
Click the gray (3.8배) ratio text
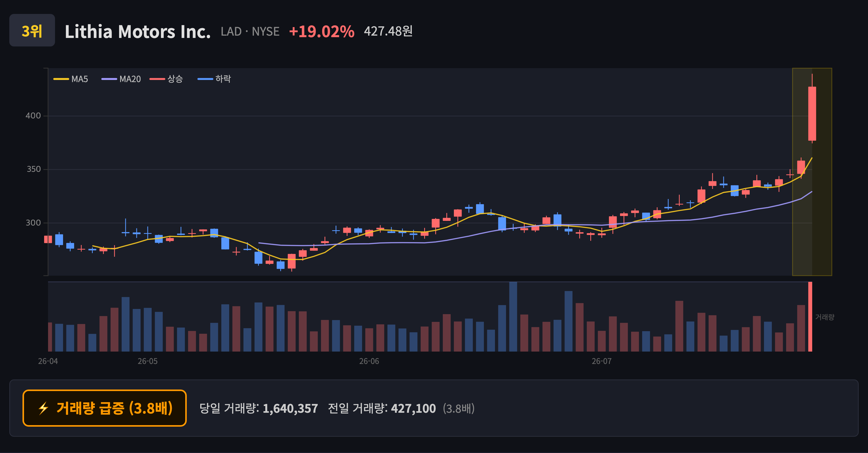tap(459, 409)
